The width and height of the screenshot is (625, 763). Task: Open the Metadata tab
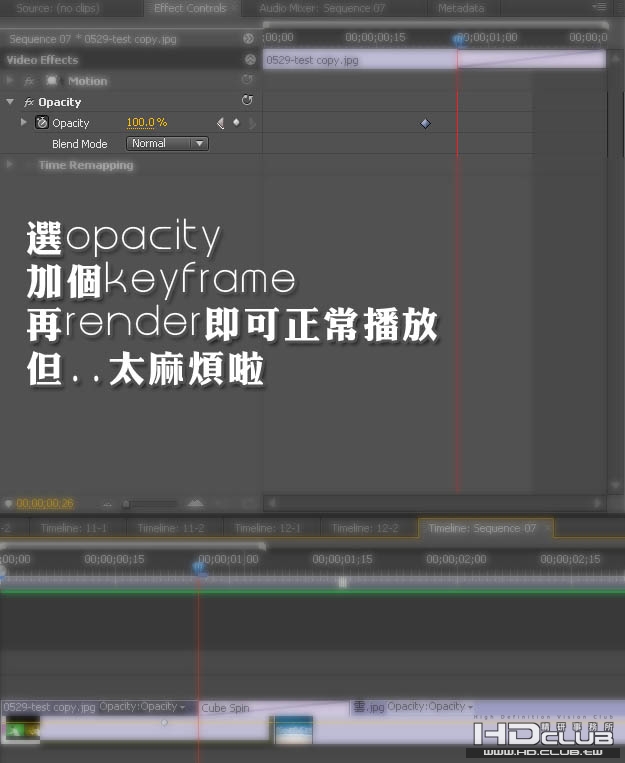pos(461,8)
